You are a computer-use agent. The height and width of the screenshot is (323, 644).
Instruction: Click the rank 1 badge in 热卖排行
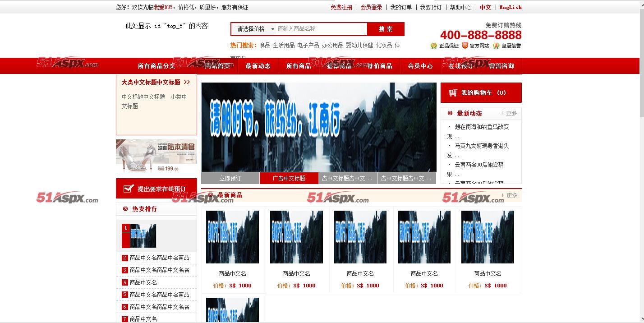click(x=125, y=228)
